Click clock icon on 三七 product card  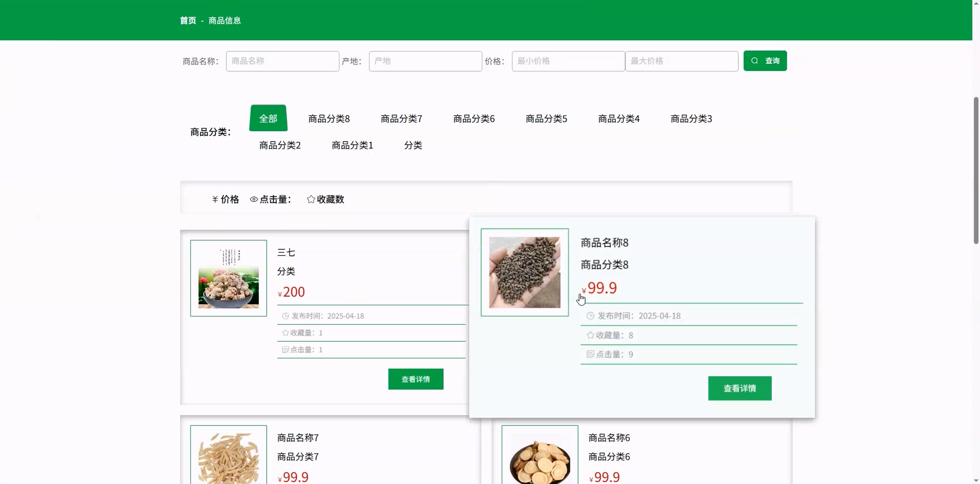(285, 316)
